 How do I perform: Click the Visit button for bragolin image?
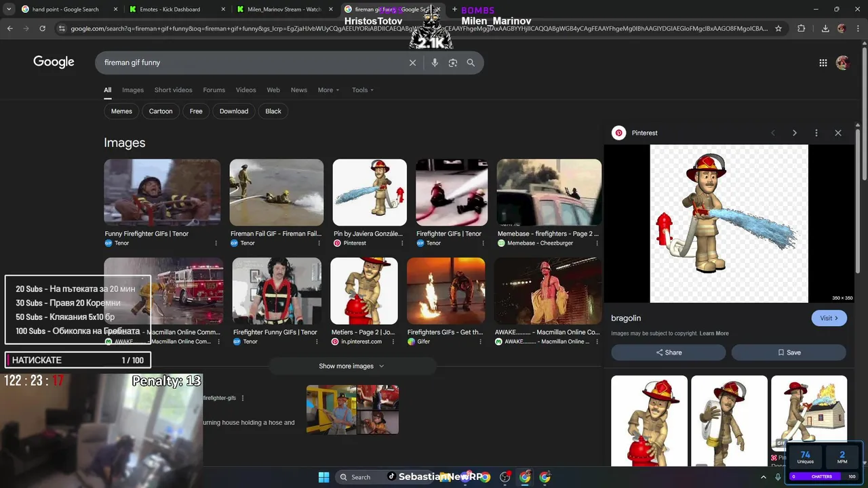829,318
